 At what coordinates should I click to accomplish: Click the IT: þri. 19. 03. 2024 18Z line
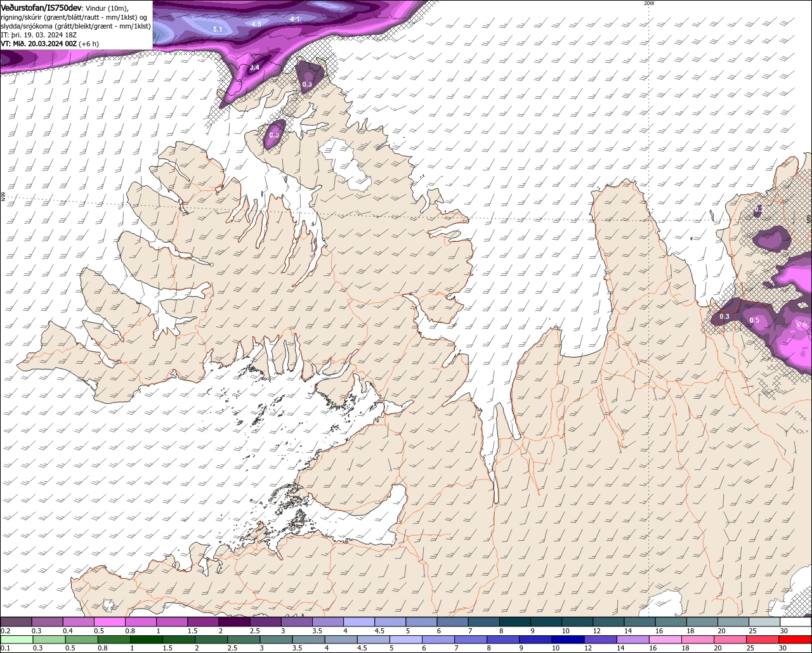click(x=37, y=36)
